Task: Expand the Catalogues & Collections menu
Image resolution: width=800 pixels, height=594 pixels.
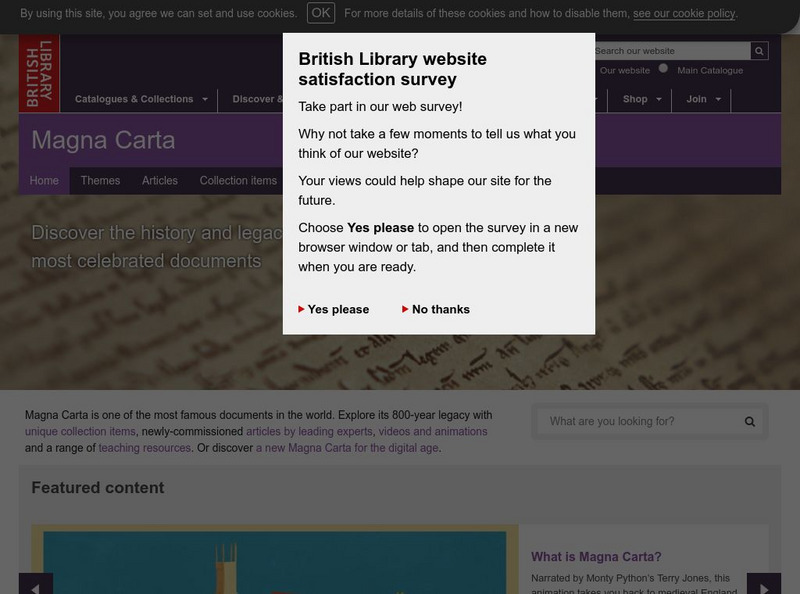Action: (141, 99)
